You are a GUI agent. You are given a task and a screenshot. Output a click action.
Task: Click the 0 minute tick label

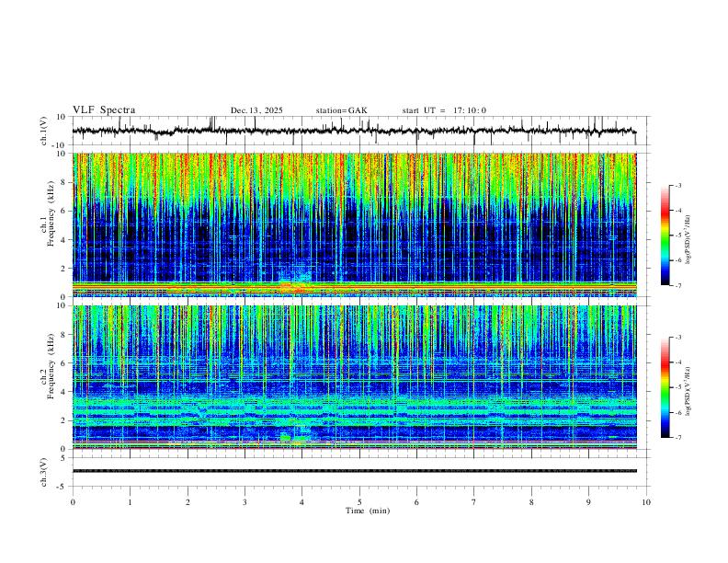coord(73,502)
